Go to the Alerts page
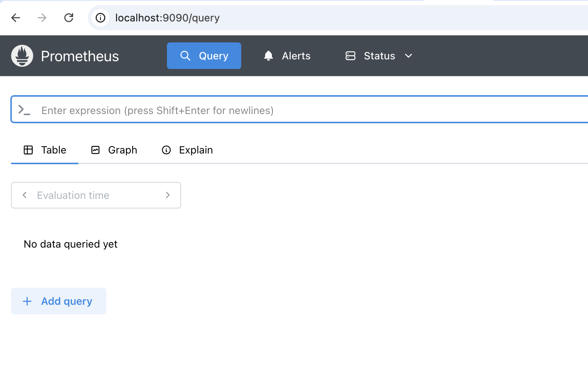 tap(287, 56)
